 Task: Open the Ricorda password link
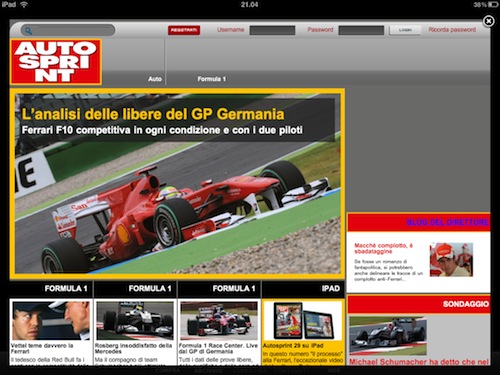(452, 30)
